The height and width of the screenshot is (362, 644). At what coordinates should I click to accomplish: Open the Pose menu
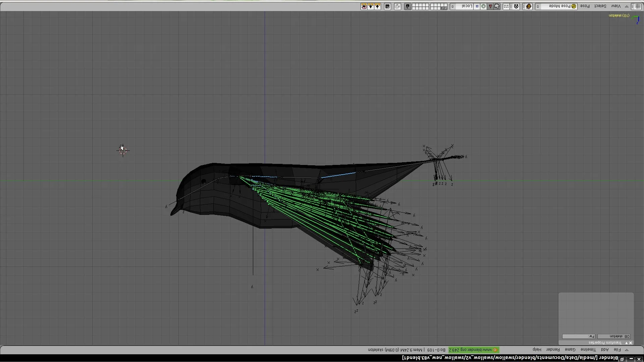(x=585, y=6)
